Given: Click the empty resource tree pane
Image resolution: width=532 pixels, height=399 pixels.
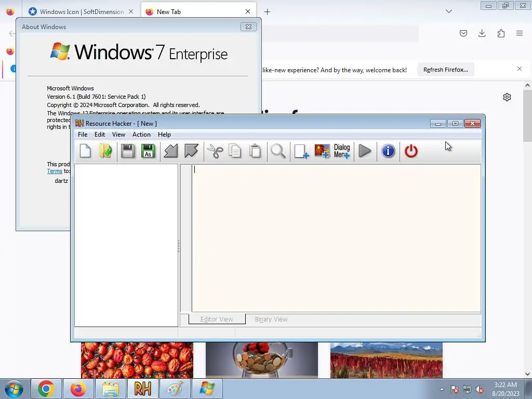Looking at the screenshot, I should click(126, 245).
